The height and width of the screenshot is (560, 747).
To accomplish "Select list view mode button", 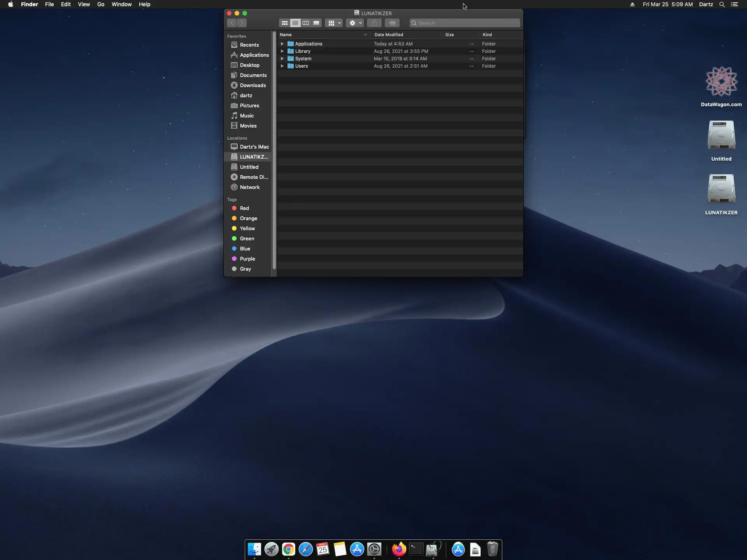I will [295, 23].
